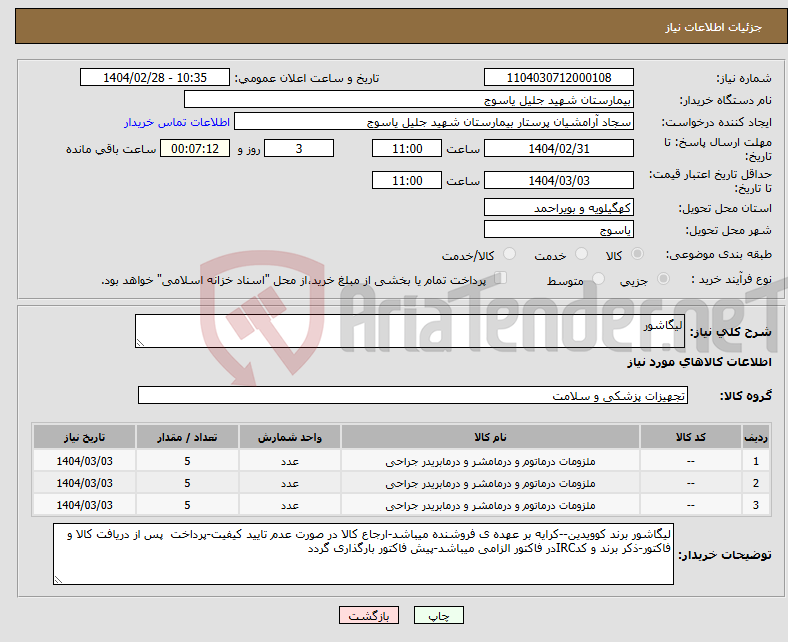788x642 pixels.
Task: Select the جزیی purchase type radio
Action: [x=663, y=279]
